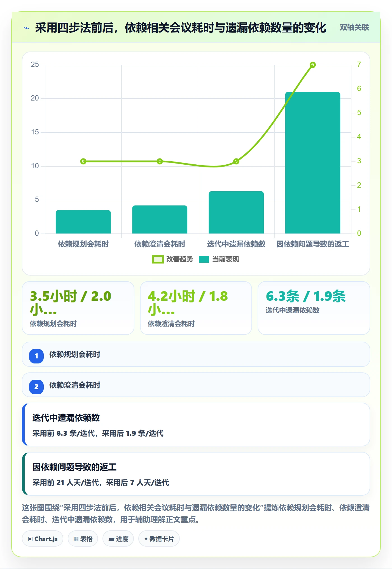392x569 pixels.
Task: Click the blue number 1 badge
Action: pos(36,356)
